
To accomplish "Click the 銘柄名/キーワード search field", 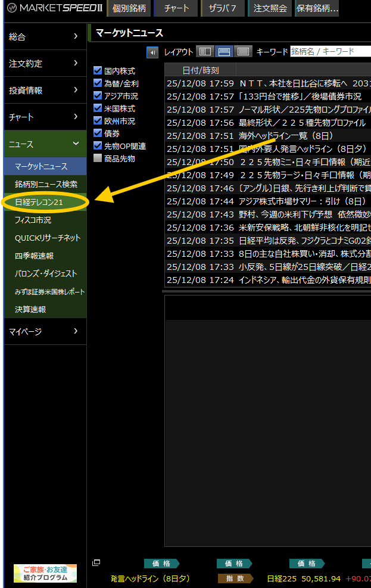I will click(x=331, y=51).
